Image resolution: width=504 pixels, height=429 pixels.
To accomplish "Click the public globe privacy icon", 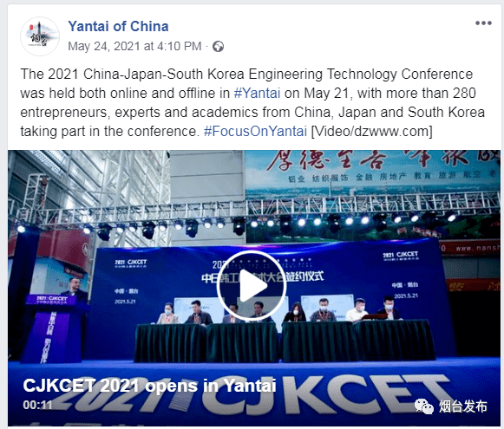I will (x=219, y=47).
